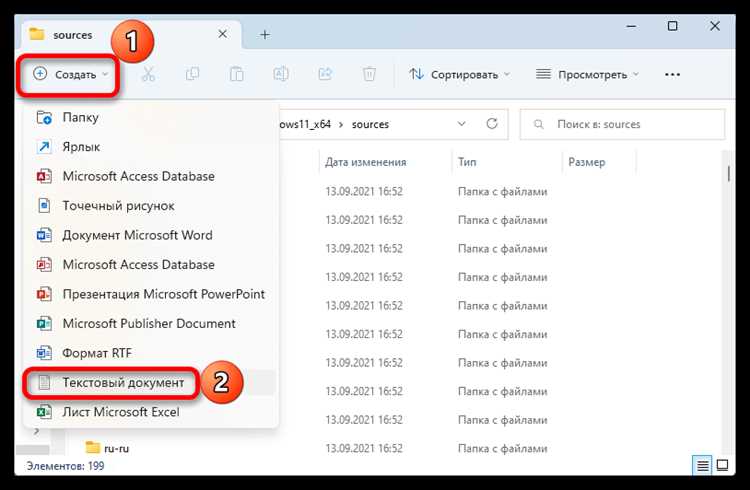Click the shortcut arrow icon beside Ярлык
The width and height of the screenshot is (750, 490).
[44, 147]
